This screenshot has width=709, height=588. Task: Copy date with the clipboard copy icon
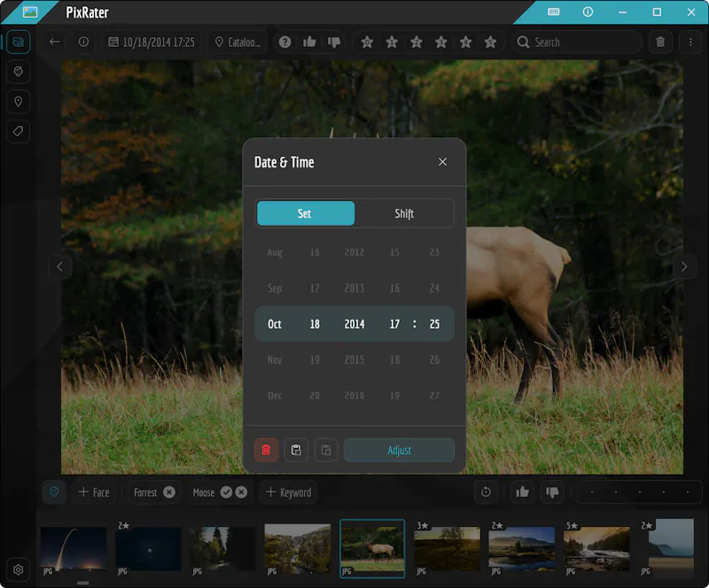296,450
